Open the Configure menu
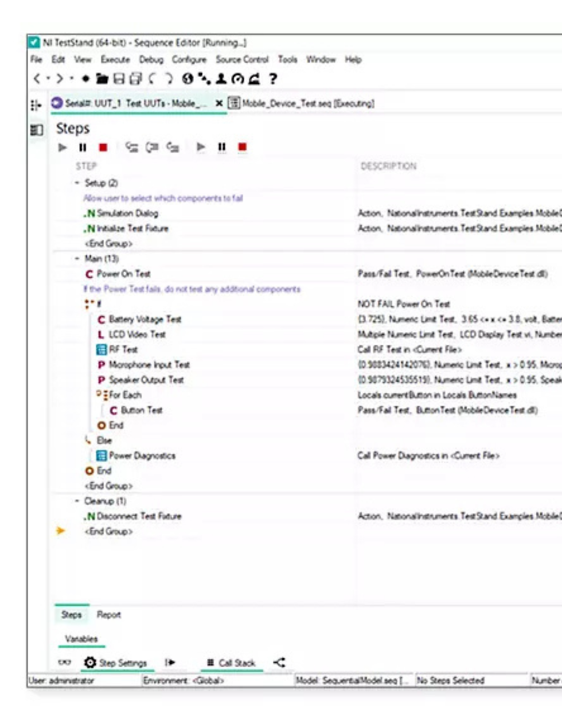 click(189, 60)
